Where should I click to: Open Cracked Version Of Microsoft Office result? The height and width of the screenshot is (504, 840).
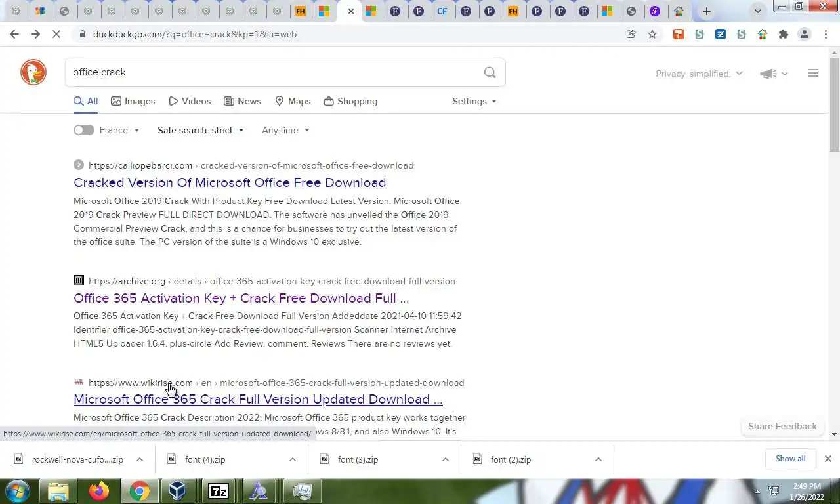[230, 182]
